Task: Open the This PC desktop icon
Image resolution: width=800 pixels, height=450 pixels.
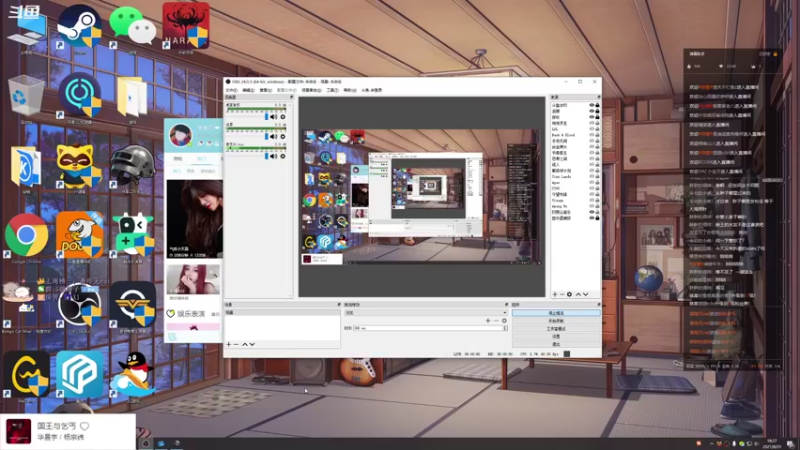Action: click(x=27, y=27)
